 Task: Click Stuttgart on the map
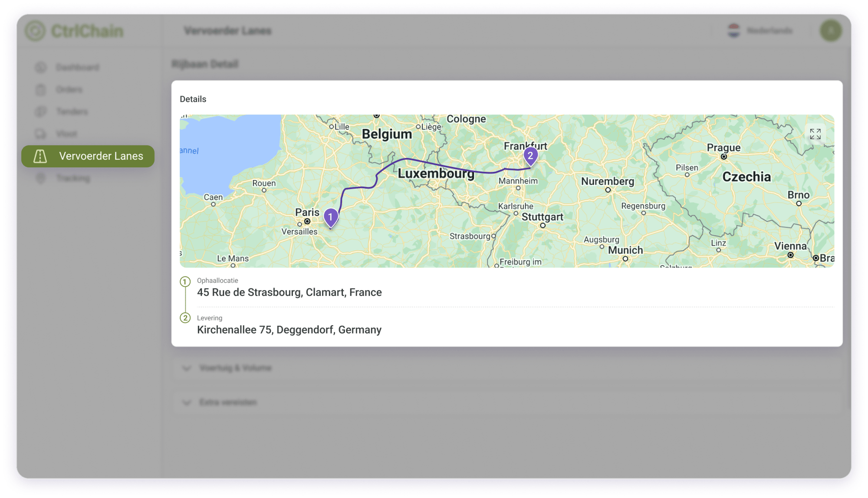[x=542, y=217]
